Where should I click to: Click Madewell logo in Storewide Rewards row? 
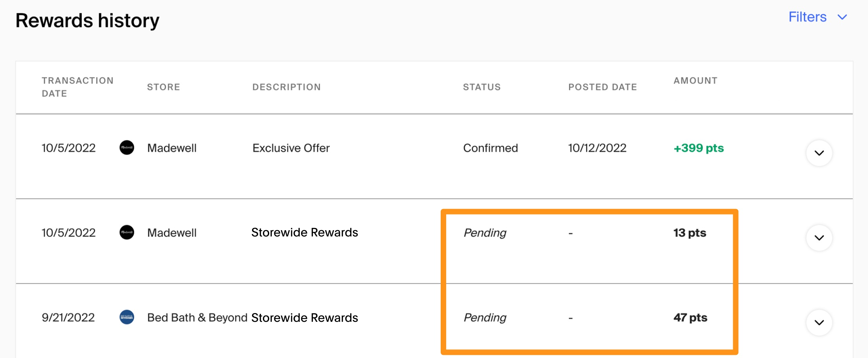pos(127,232)
